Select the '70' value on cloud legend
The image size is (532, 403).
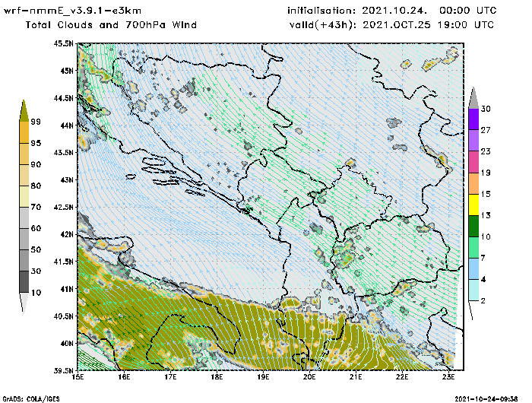pyautogui.click(x=36, y=207)
